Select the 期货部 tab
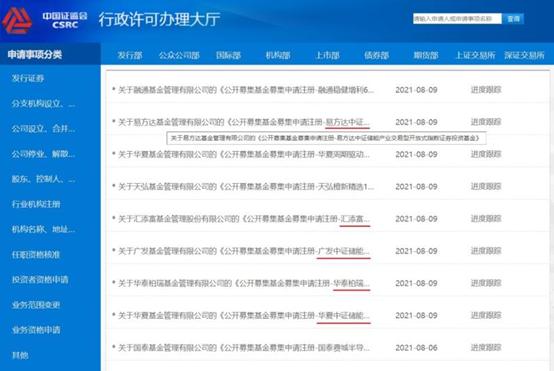This screenshot has width=554, height=371. [426, 55]
